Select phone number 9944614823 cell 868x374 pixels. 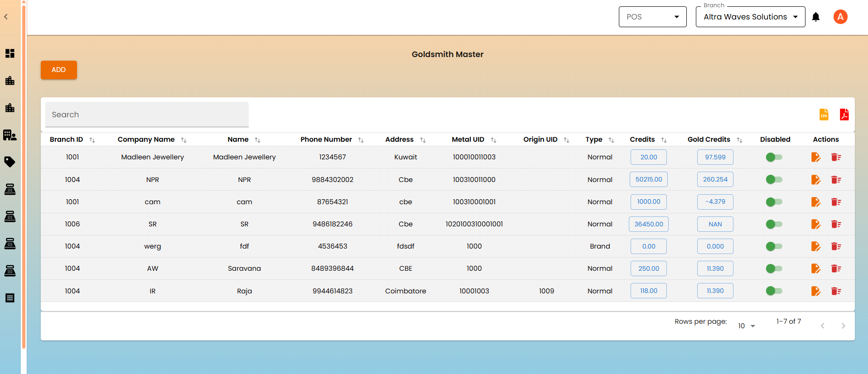coord(333,291)
